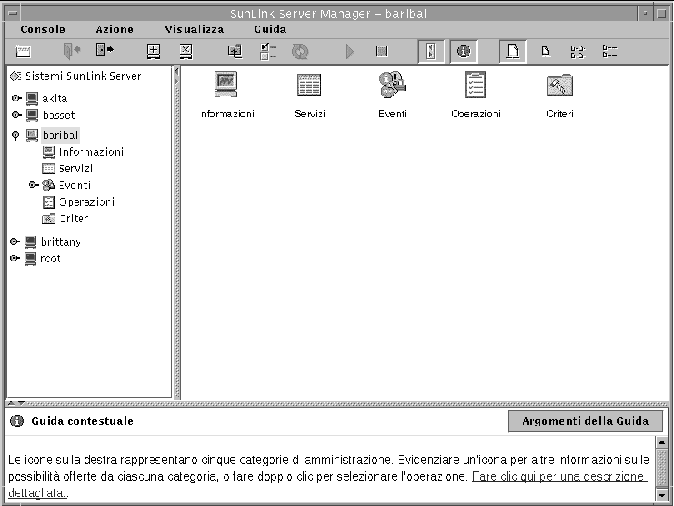Screen dimensions: 674x506
Task: Select the basset server in tree
Action: [59, 115]
